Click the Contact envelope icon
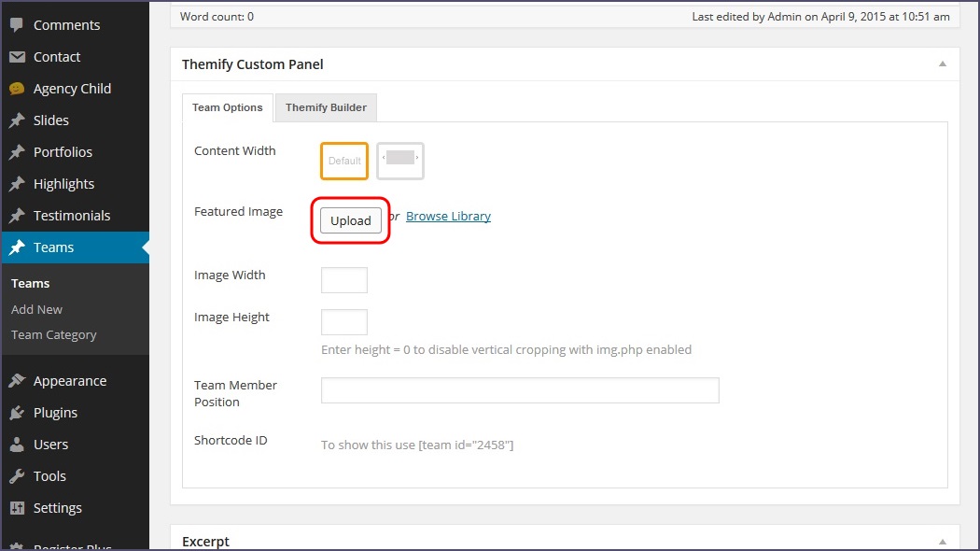This screenshot has width=980, height=551. (x=17, y=57)
